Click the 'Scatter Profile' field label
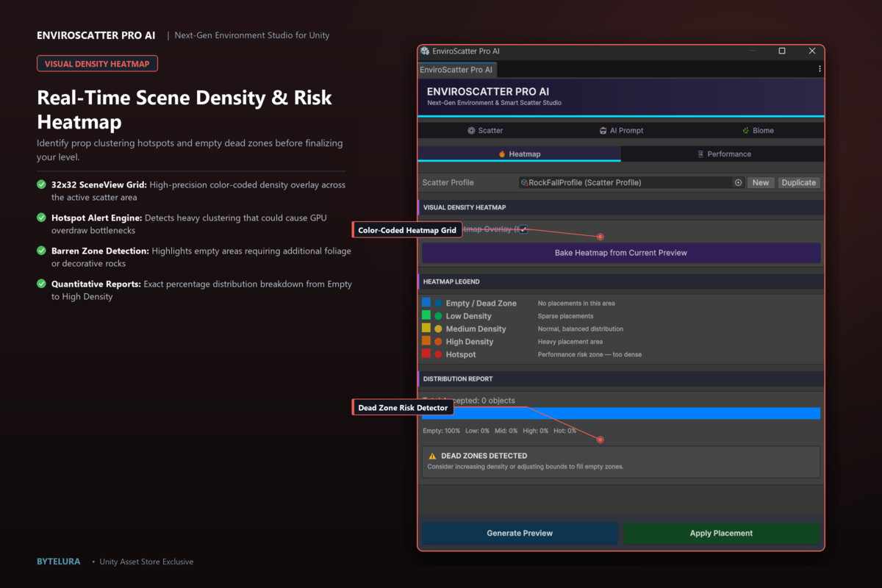The width and height of the screenshot is (882, 588). 448,182
